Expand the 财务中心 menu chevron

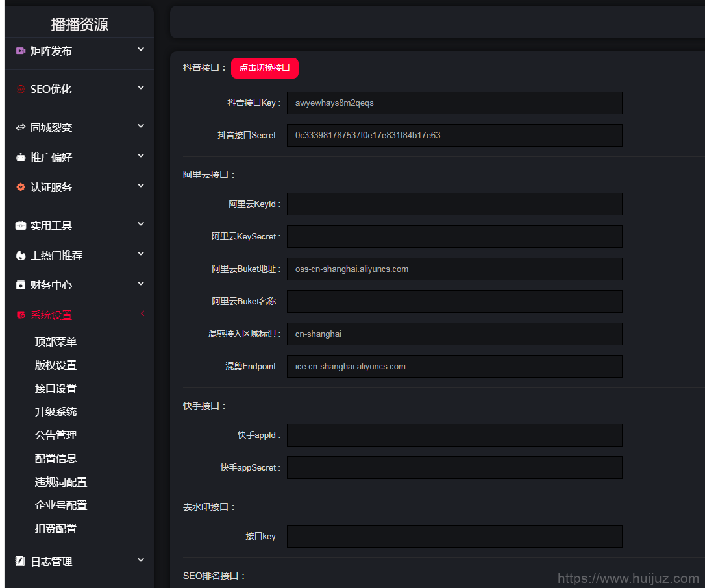tap(141, 284)
